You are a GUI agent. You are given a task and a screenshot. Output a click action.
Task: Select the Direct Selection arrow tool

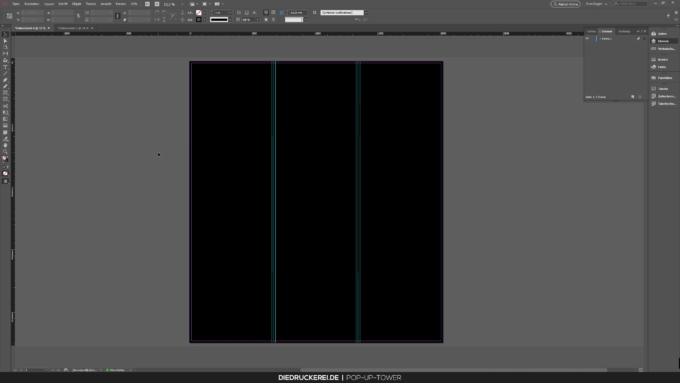tap(5, 41)
